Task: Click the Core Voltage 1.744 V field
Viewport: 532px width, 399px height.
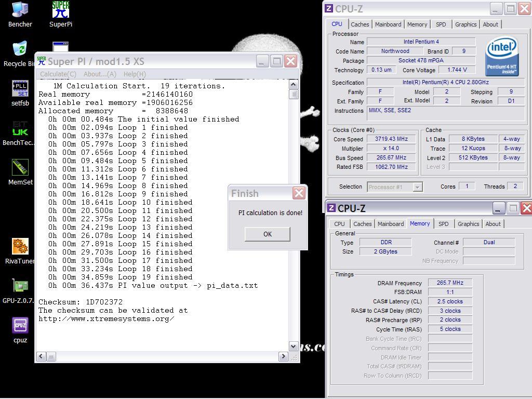Action: (457, 70)
